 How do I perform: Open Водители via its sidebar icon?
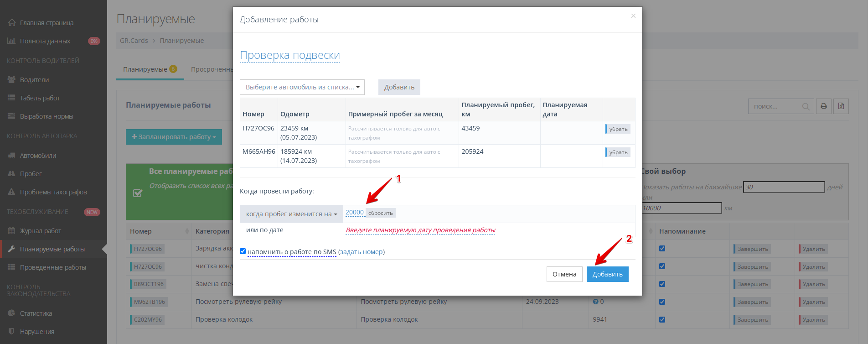coord(11,80)
